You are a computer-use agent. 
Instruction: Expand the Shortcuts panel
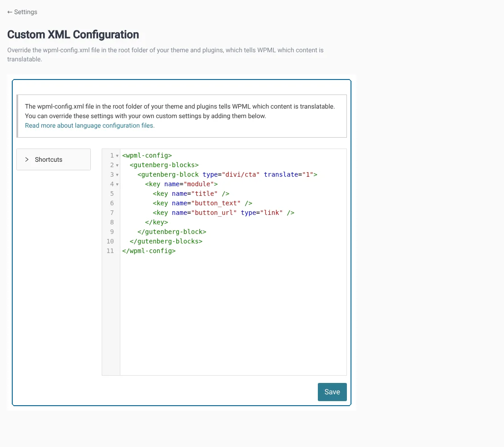click(54, 159)
